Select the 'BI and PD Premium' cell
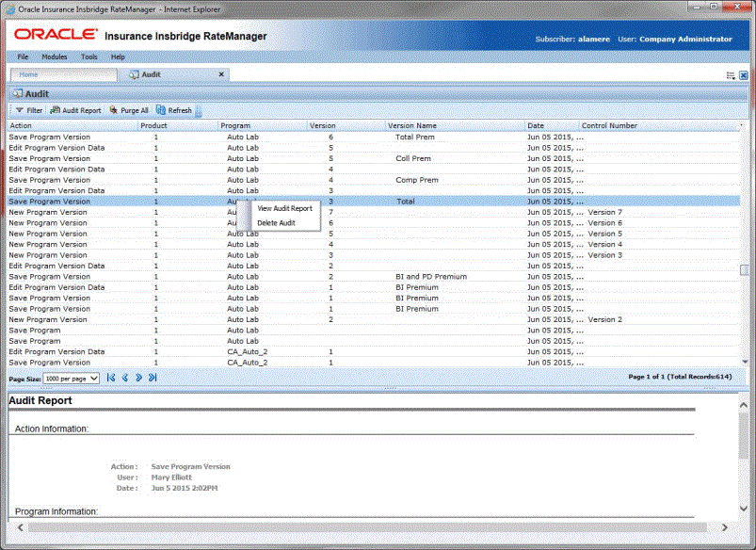The width and height of the screenshot is (756, 550). (431, 277)
